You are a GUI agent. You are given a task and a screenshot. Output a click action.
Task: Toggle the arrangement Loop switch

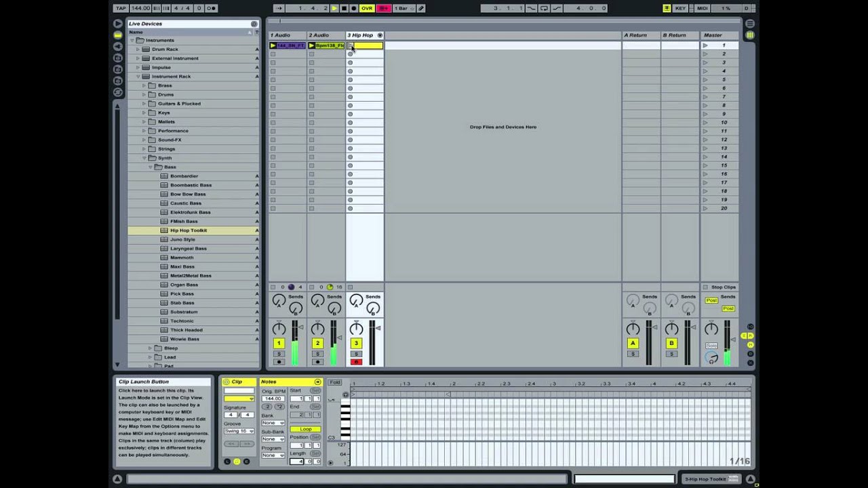544,8
